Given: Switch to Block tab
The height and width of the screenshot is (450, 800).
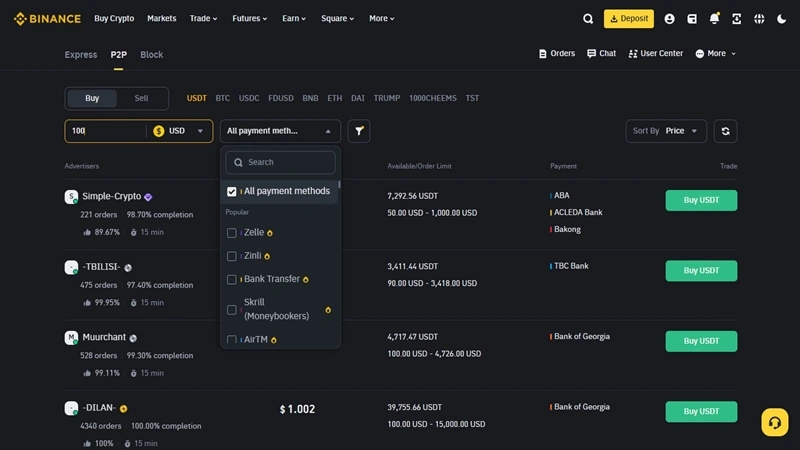Looking at the screenshot, I should pos(152,55).
